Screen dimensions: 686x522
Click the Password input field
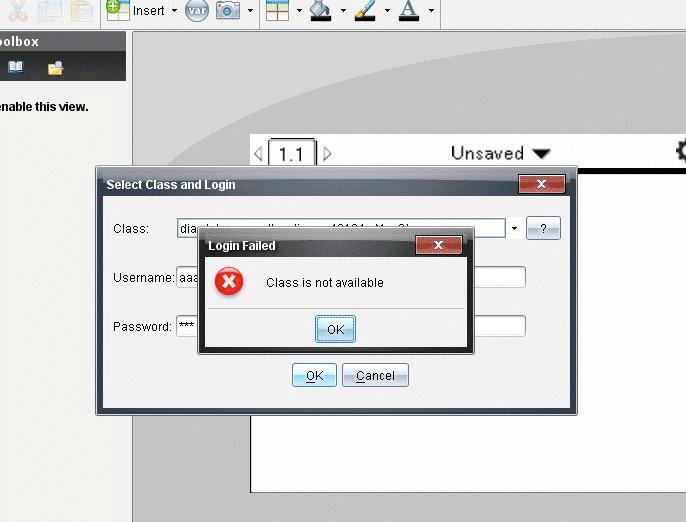coord(351,326)
